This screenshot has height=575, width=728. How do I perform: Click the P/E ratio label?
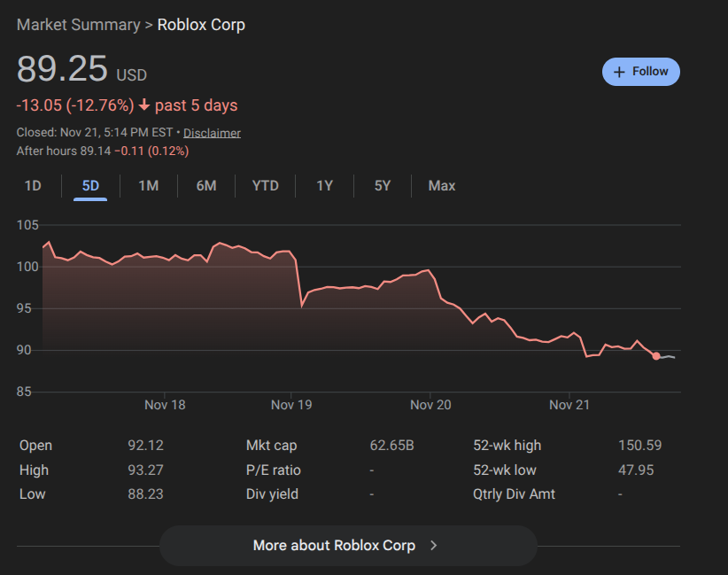click(x=274, y=470)
